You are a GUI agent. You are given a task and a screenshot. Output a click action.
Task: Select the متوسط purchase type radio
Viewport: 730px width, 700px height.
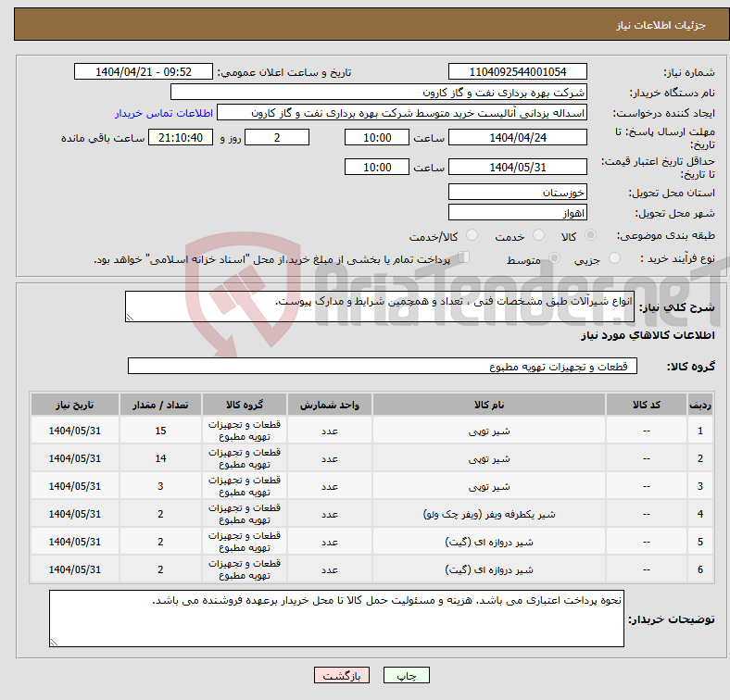click(x=554, y=257)
